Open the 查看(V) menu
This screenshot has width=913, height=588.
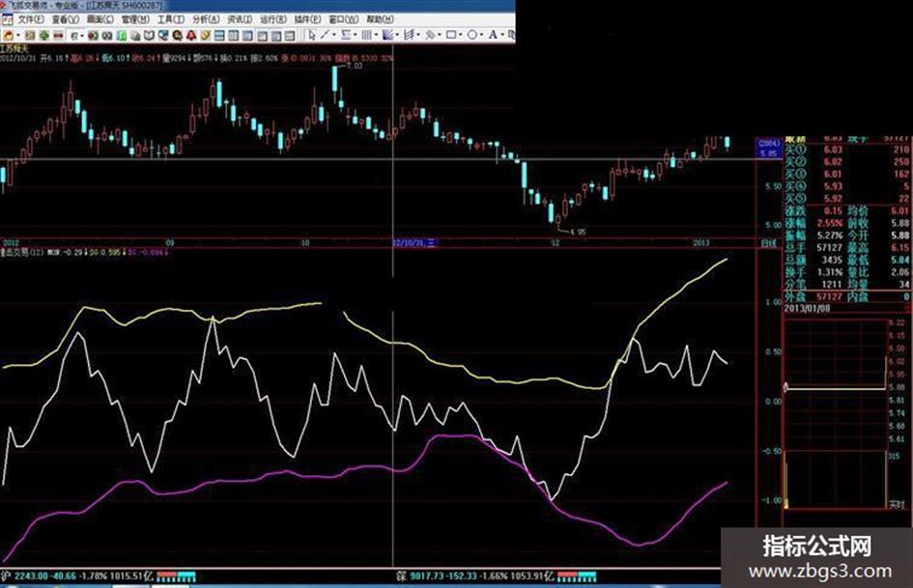[x=66, y=20]
